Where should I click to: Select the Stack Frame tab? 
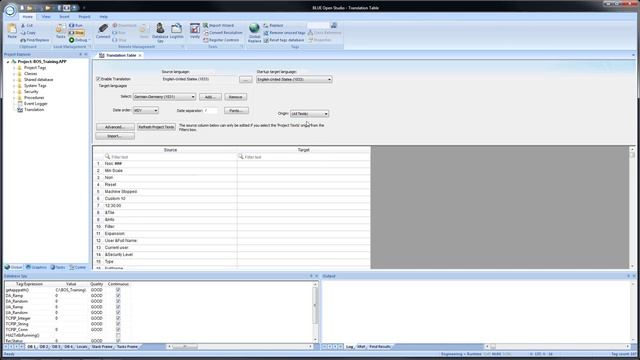[102, 347]
